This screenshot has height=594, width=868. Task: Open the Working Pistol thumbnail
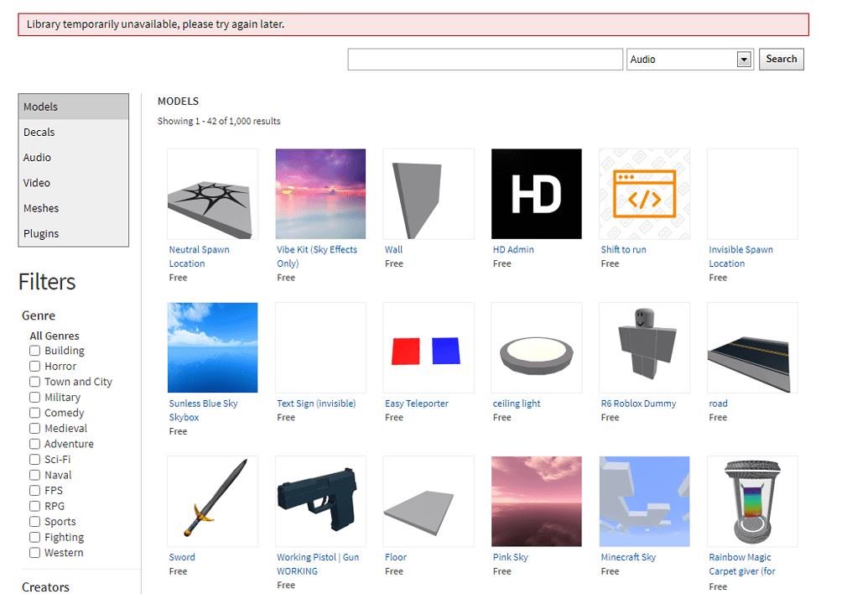[x=320, y=501]
